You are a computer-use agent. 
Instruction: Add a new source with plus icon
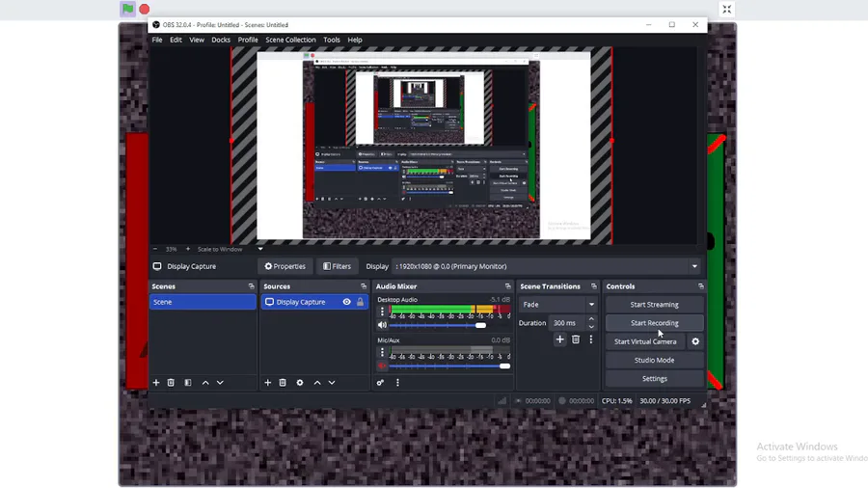tap(268, 382)
